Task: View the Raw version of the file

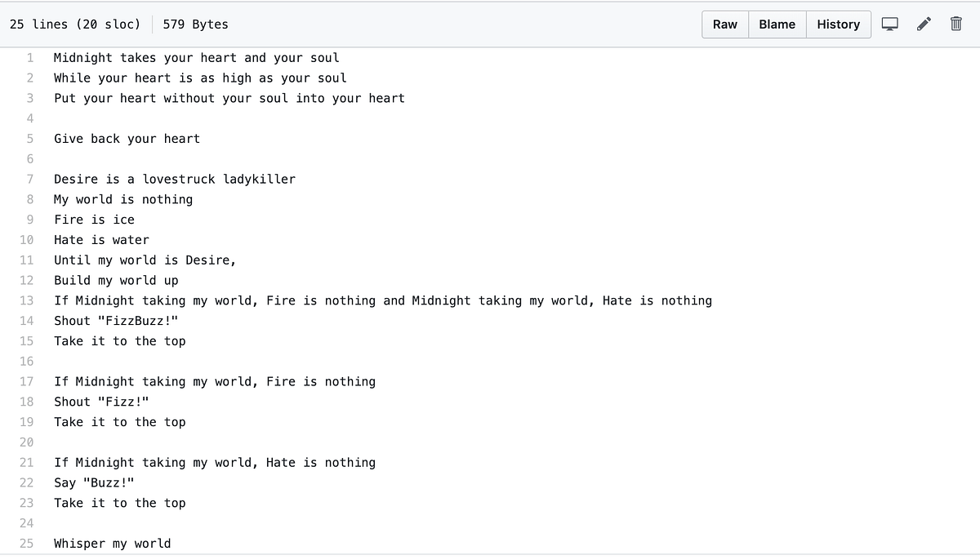Action: (724, 24)
